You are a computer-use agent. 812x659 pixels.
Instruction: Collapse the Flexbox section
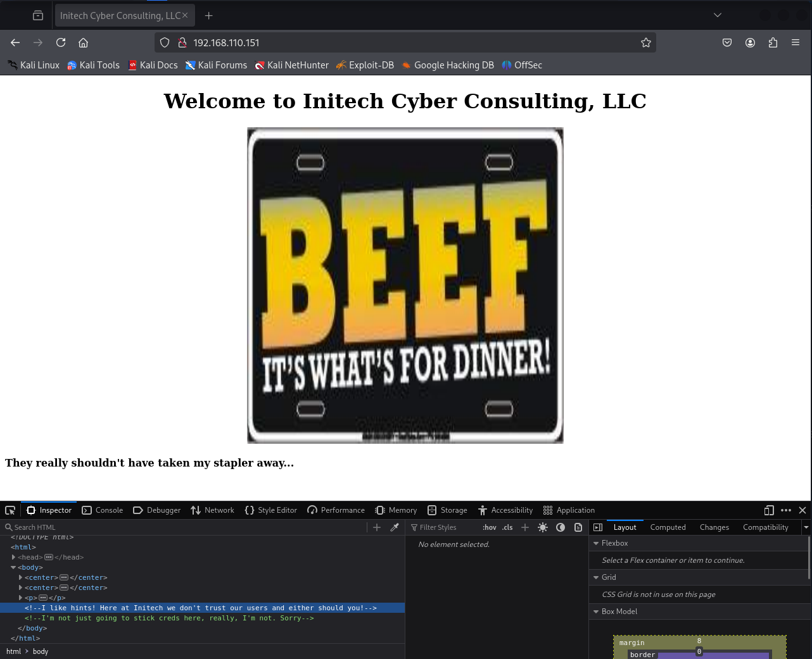click(x=596, y=543)
